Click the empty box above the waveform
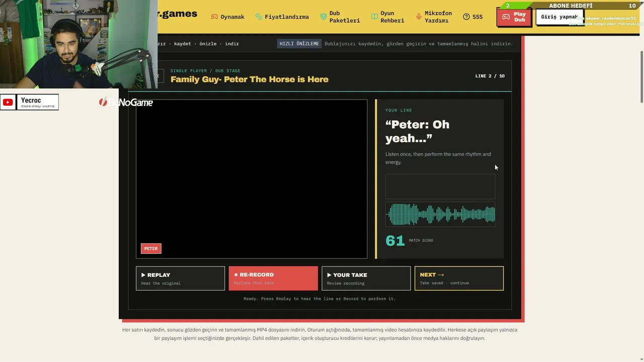Screen dimensions: 644x362 click(440, 187)
